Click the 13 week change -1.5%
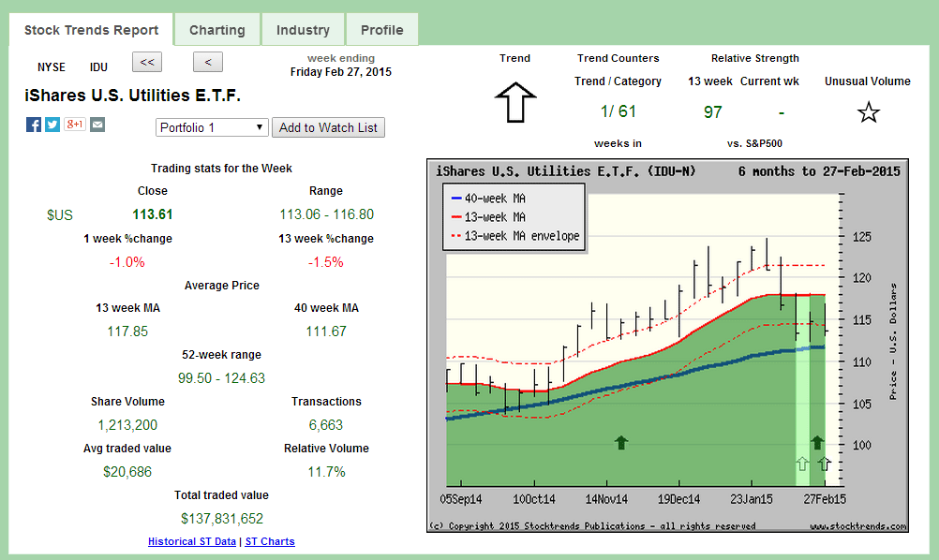This screenshot has width=939, height=560. click(326, 262)
